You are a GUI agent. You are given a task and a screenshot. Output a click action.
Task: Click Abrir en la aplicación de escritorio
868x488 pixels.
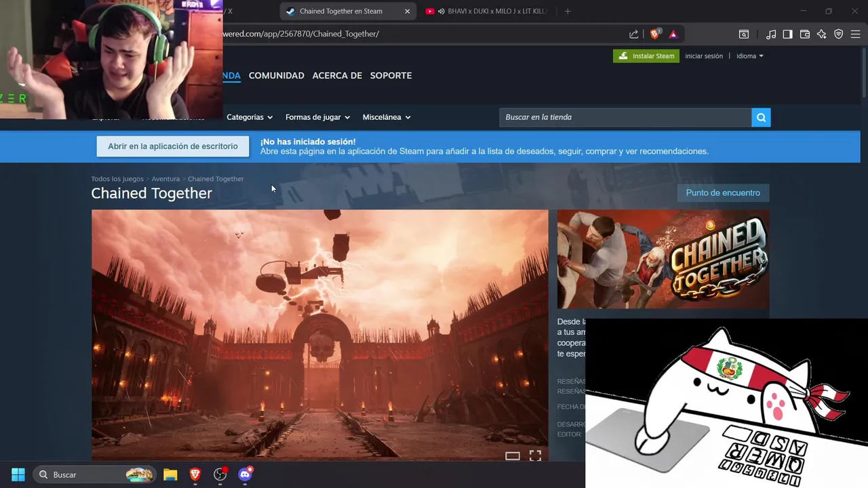pos(173,146)
